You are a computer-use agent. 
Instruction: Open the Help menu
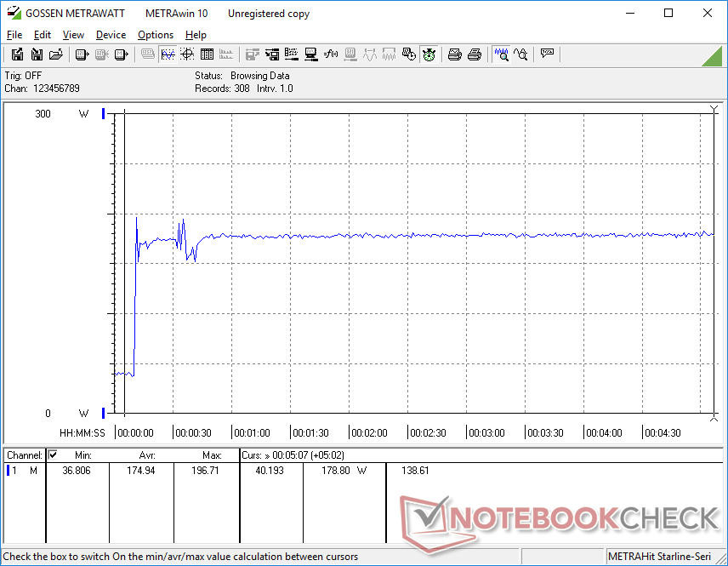pyautogui.click(x=196, y=35)
